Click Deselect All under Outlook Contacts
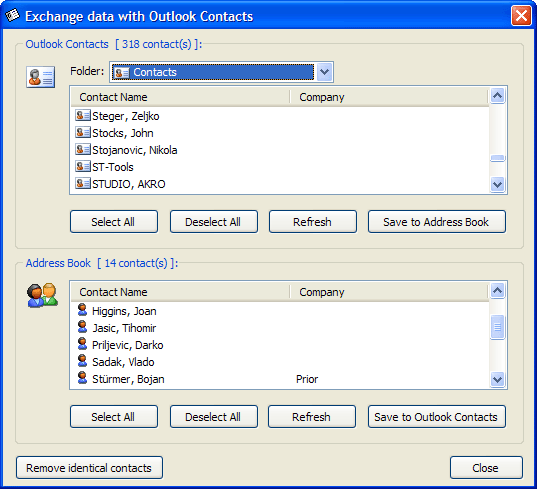The height and width of the screenshot is (489, 537). (214, 222)
